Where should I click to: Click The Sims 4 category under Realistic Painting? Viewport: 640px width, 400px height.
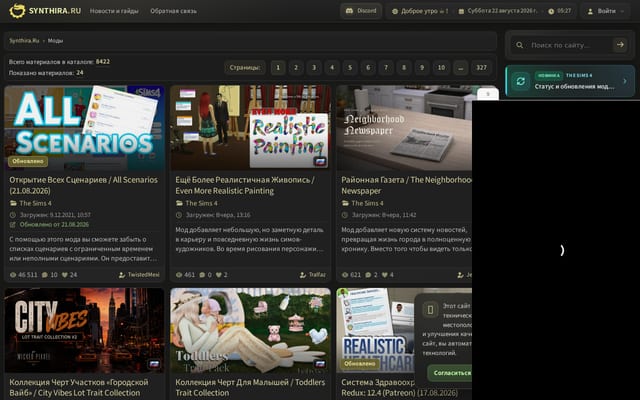point(201,203)
